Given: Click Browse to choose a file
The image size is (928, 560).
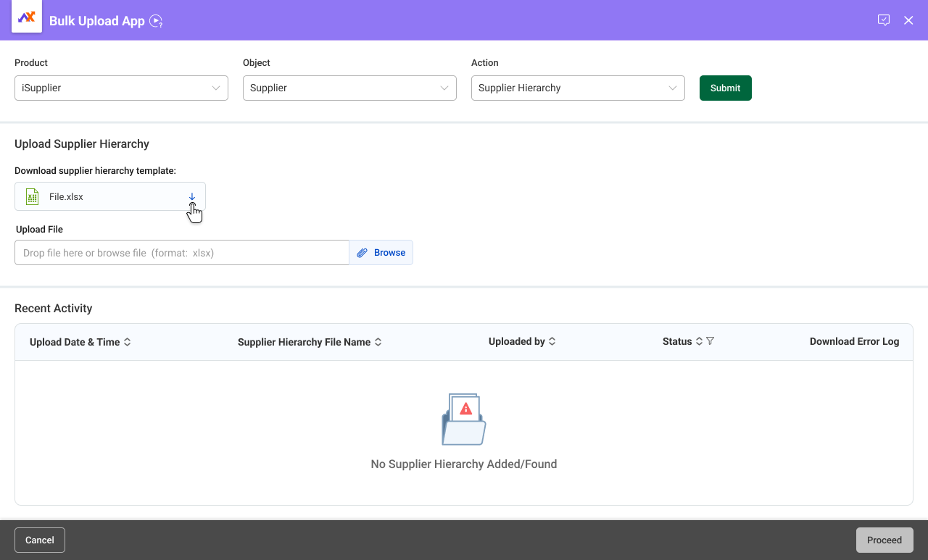Looking at the screenshot, I should (x=381, y=253).
